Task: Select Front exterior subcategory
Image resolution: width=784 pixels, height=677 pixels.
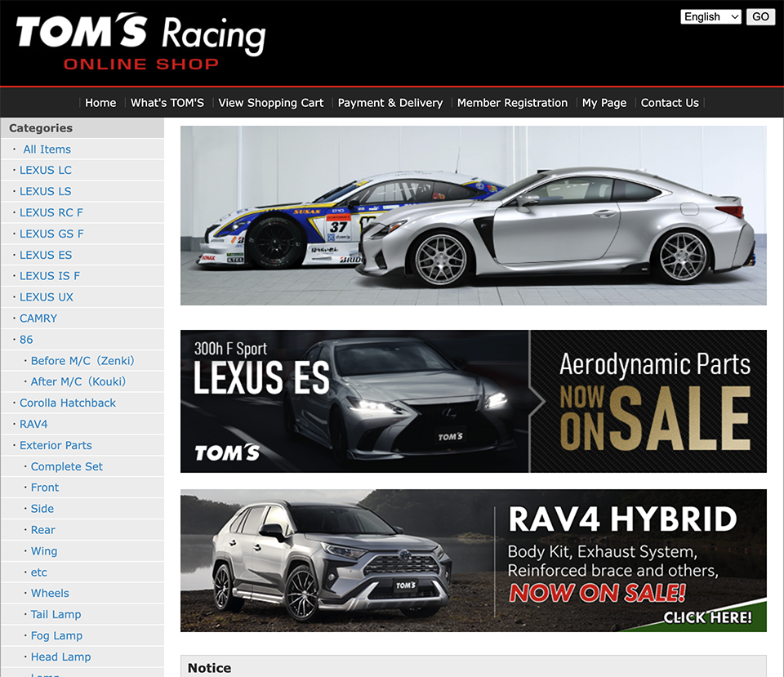Action: [x=44, y=488]
